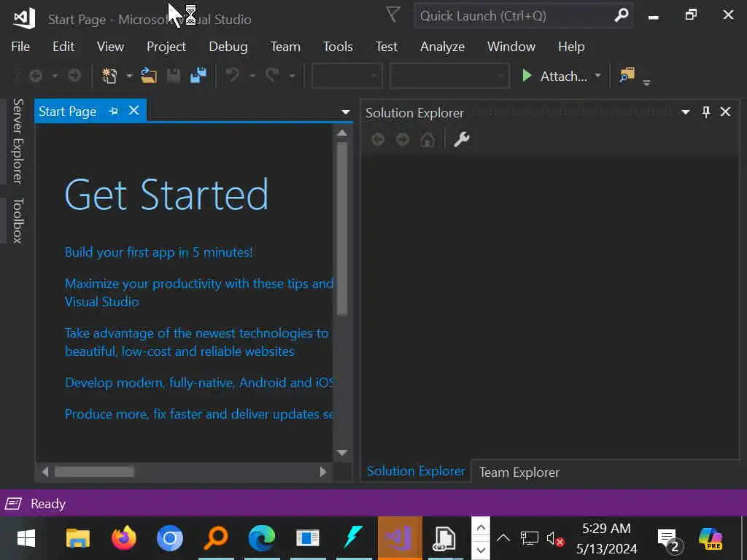The image size is (747, 560).
Task: Expand the Redo history dropdown arrow
Action: 292,76
